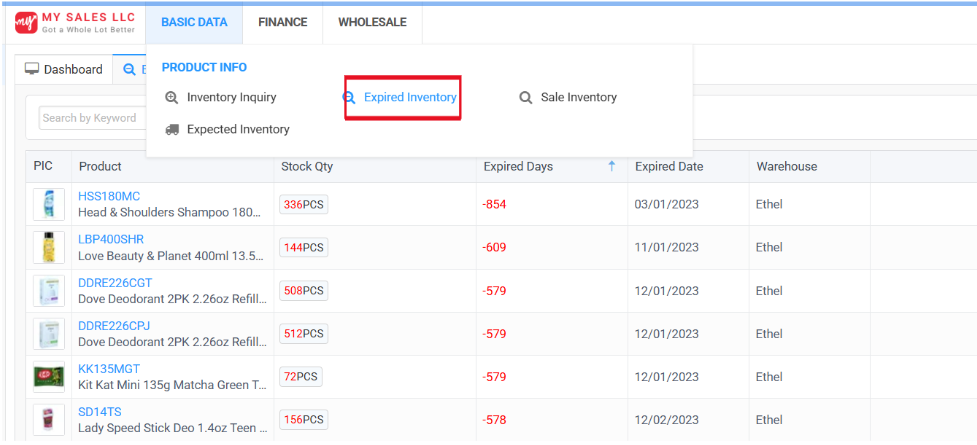Open product link HSS180MC
Image resolution: width=977 pixels, height=445 pixels.
(x=109, y=196)
